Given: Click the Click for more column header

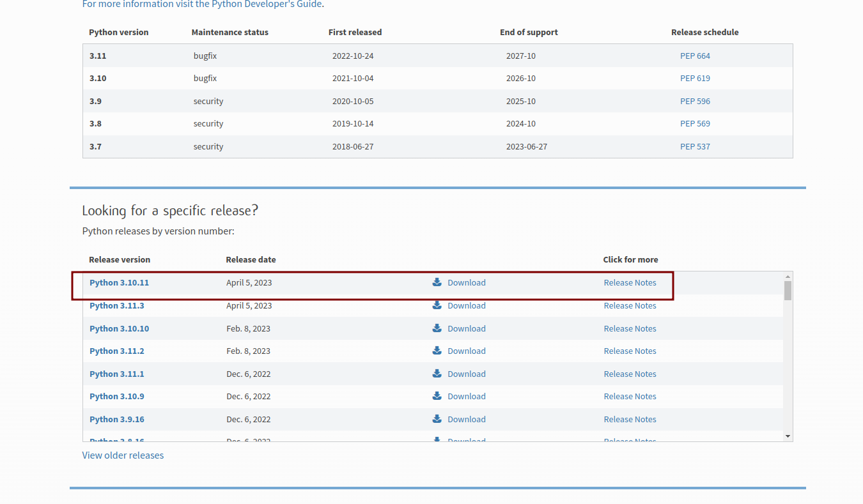Looking at the screenshot, I should pos(630,259).
